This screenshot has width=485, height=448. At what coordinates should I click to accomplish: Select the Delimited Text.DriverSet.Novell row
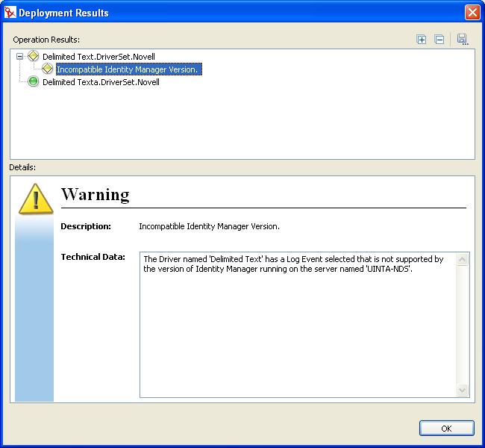pos(98,57)
